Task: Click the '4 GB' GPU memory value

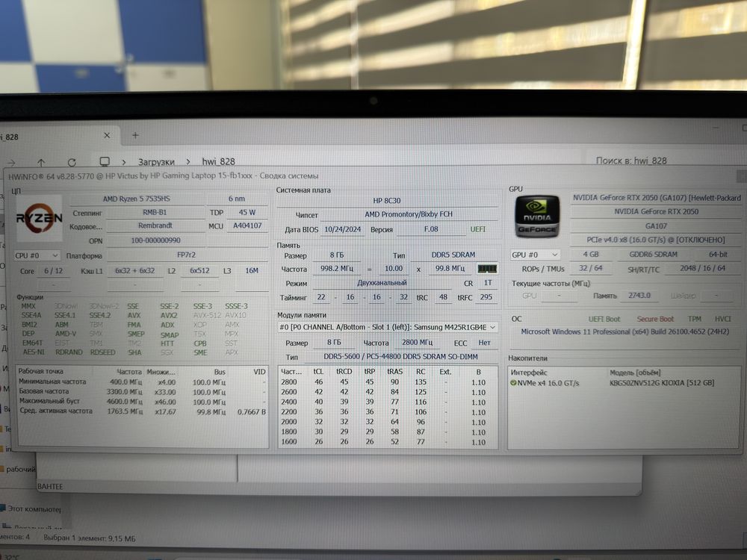Action: [x=591, y=255]
